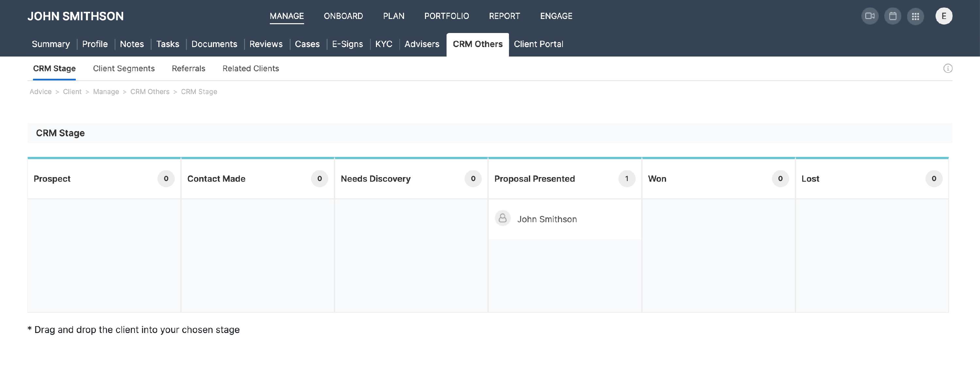Select the John Smithson client card
The image size is (980, 383).
click(564, 219)
